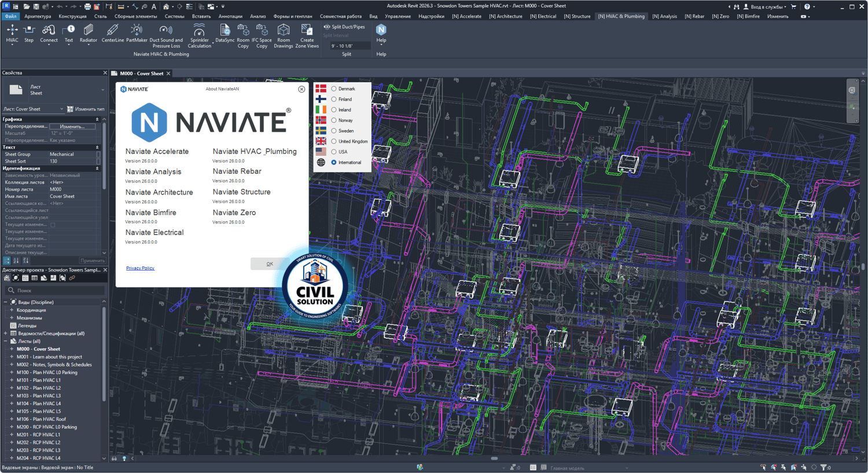Switch to the Архитектура ribbon tab
Viewport: 868px width, 473px height.
[38, 16]
